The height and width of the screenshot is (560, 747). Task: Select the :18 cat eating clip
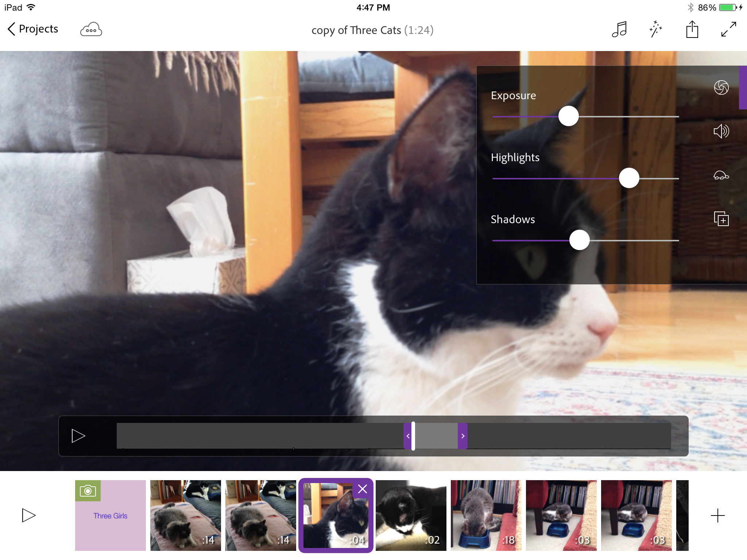tap(486, 516)
